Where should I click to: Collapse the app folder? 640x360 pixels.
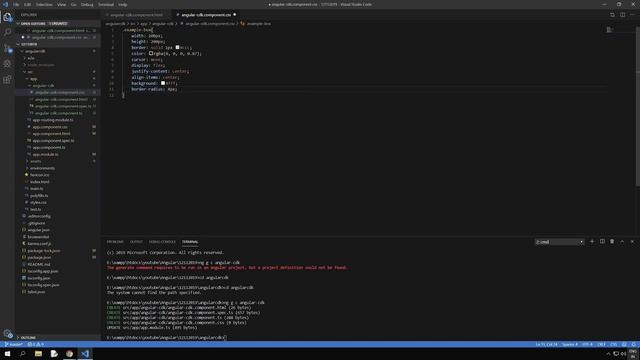point(57,79)
